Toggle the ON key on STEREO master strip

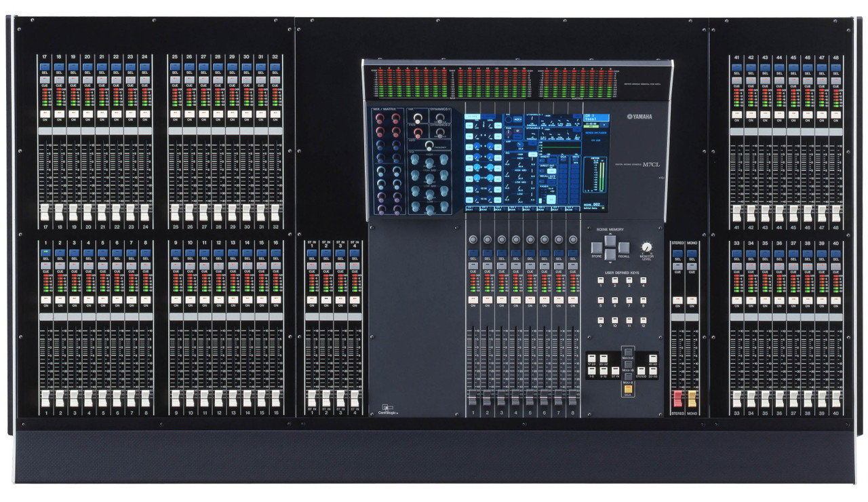[x=677, y=300]
